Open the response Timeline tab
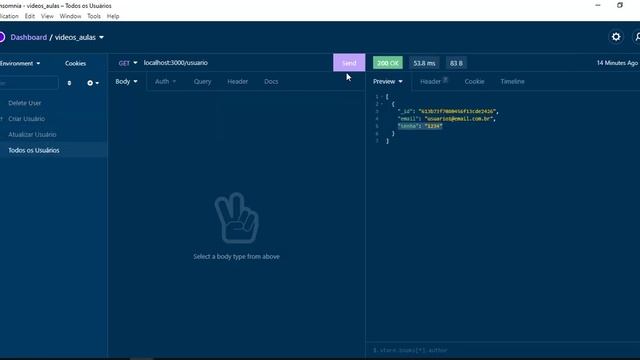Image resolution: width=640 pixels, height=360 pixels. tap(512, 81)
